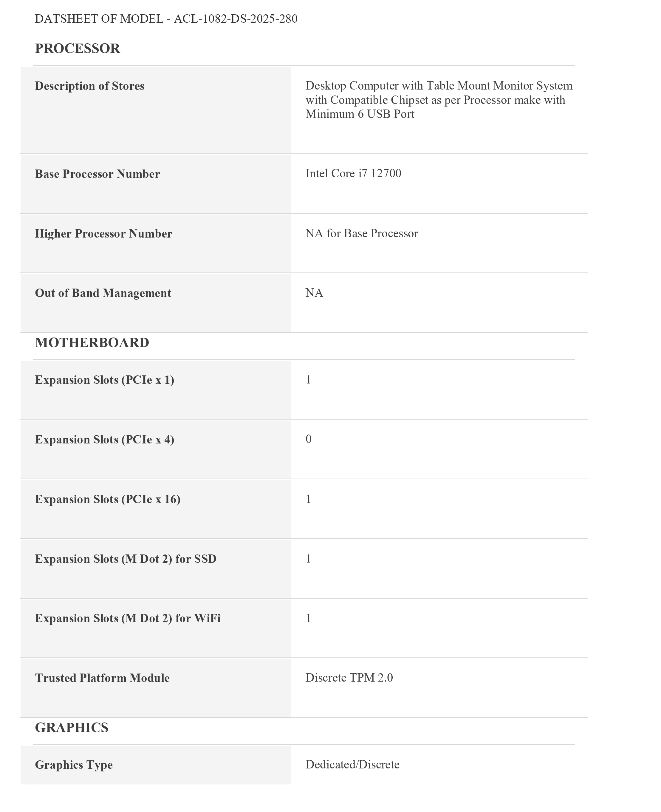Click the Out of Band Management label
Screen dimensions: 661x812
[x=103, y=293]
